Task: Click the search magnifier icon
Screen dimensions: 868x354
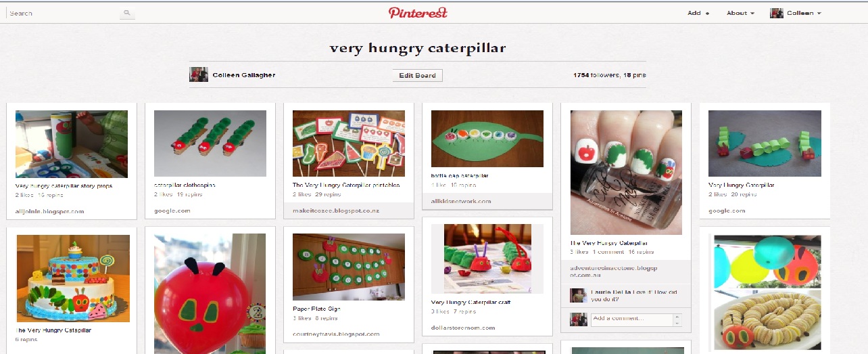Action: click(126, 13)
